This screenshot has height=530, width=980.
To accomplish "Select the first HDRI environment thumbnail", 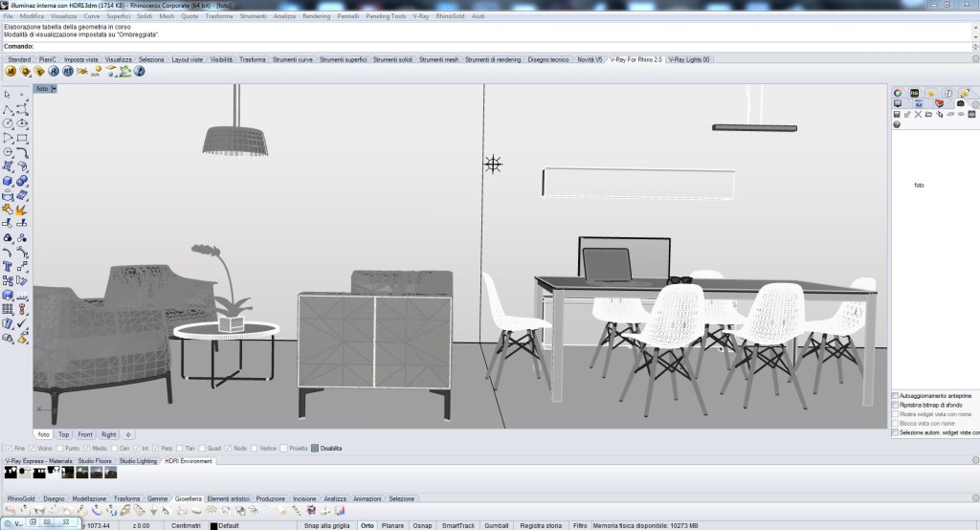I will pos(11,473).
